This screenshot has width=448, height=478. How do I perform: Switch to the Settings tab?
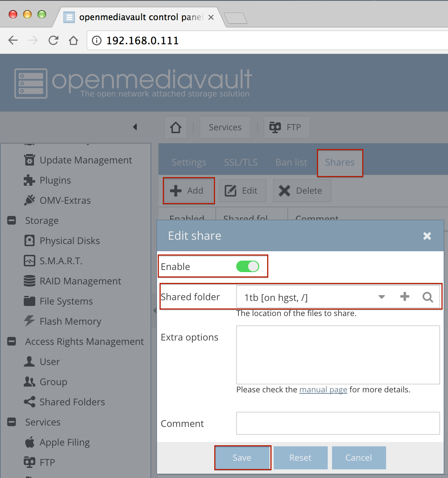coord(189,162)
